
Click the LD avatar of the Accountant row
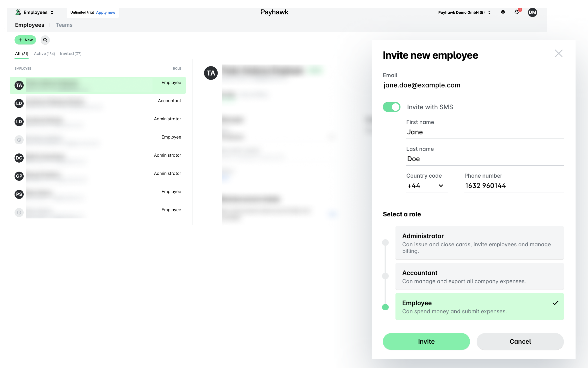point(19,103)
